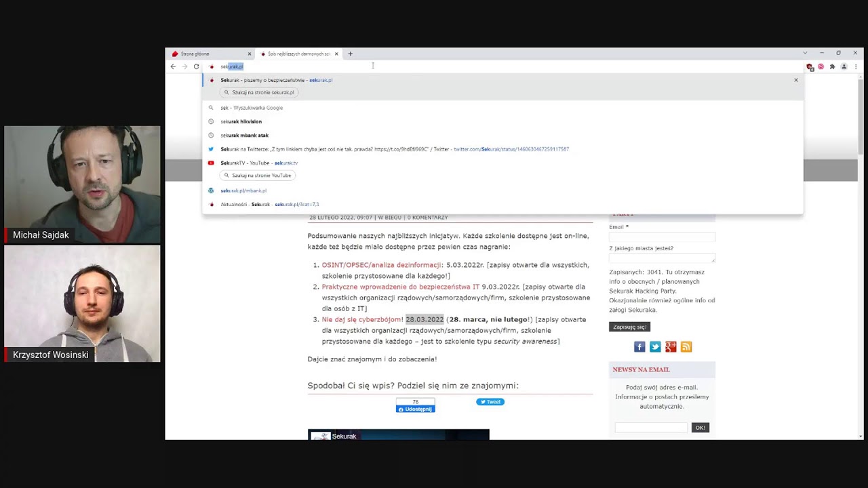Screen dimensions: 868x488
Task: Click the pink circular extension icon
Action: (x=821, y=66)
